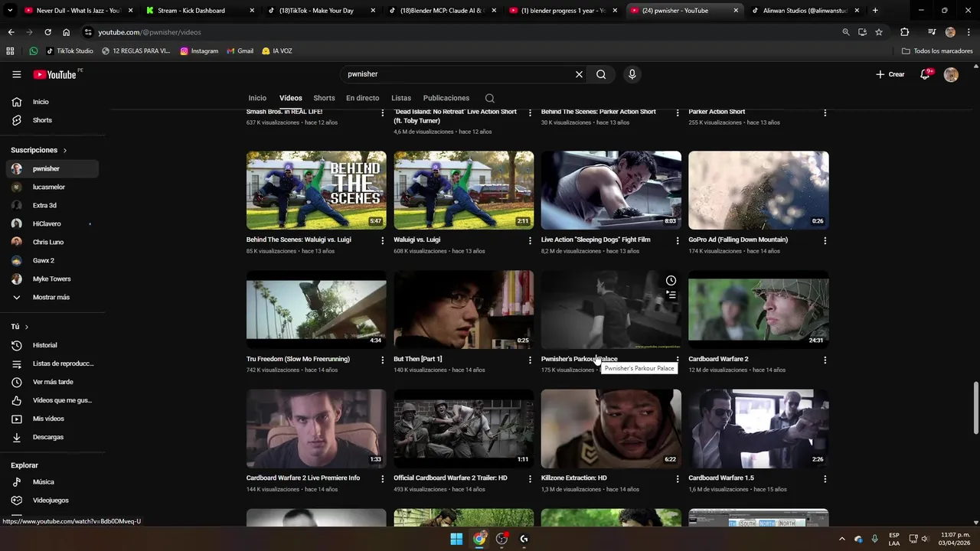Open Música in Explorar

pyautogui.click(x=52, y=482)
